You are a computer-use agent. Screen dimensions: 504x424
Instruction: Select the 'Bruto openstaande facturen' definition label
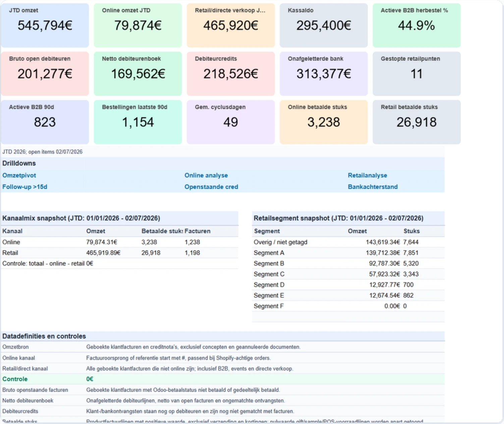(35, 390)
